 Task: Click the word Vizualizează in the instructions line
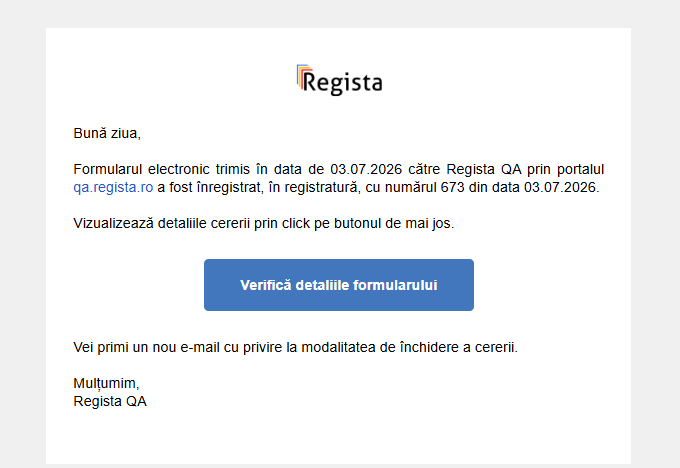[x=114, y=223]
